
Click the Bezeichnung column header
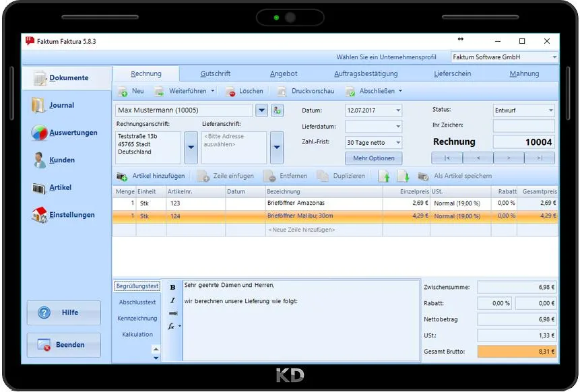click(x=324, y=191)
